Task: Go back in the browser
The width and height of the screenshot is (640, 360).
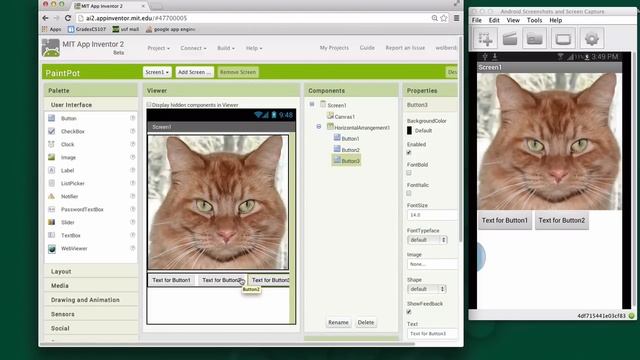Action: click(45, 18)
